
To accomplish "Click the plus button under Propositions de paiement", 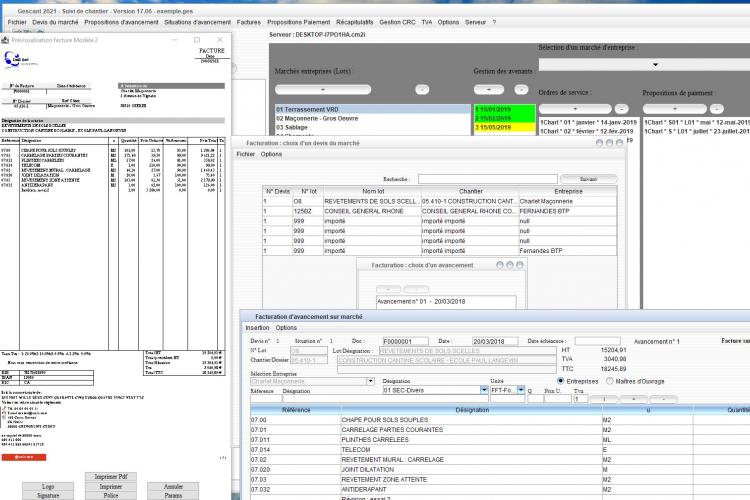I will pos(674,109).
